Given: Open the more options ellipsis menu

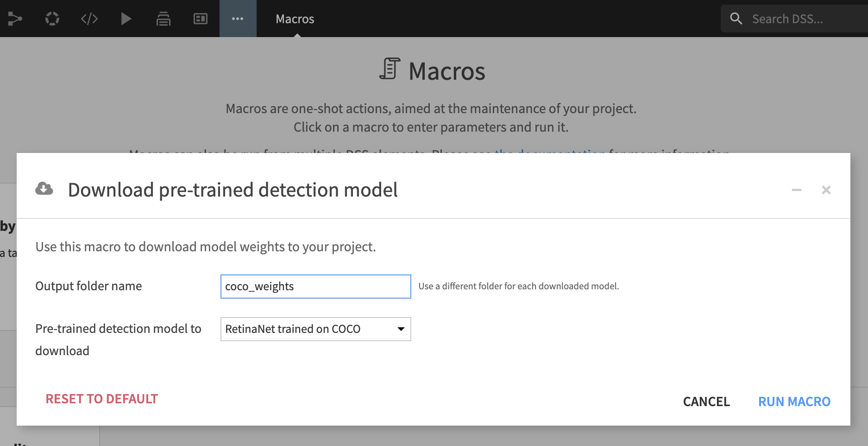Looking at the screenshot, I should point(238,19).
